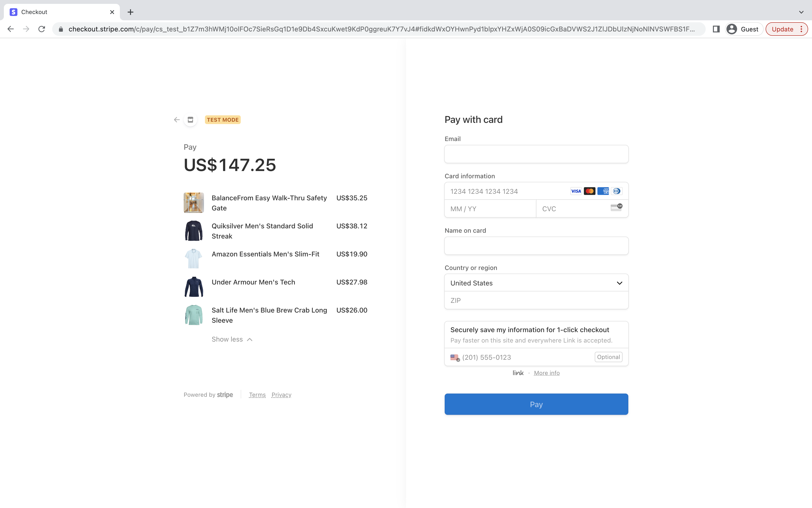The height and width of the screenshot is (508, 812).
Task: Click the Under Armour Tech thumbnail
Action: (x=194, y=287)
